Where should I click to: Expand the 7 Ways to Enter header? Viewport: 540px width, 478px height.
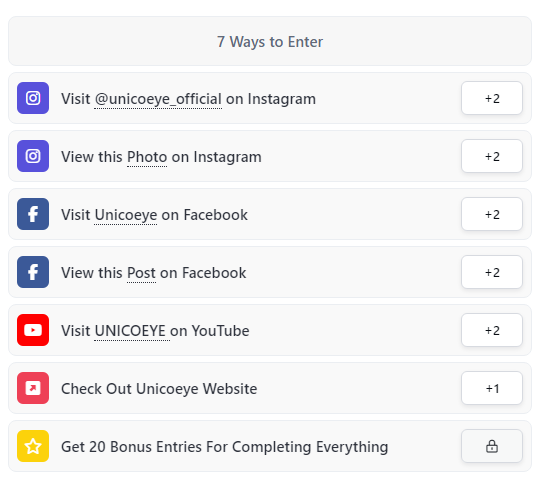(270, 41)
